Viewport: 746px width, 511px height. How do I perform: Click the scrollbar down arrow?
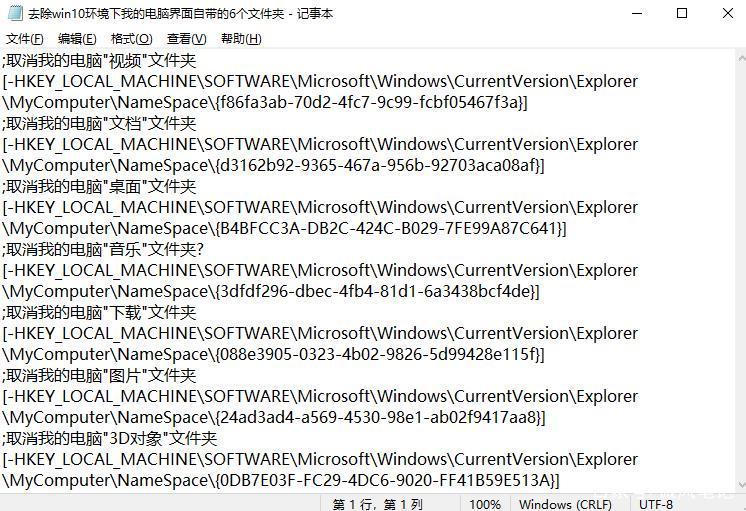tap(741, 485)
